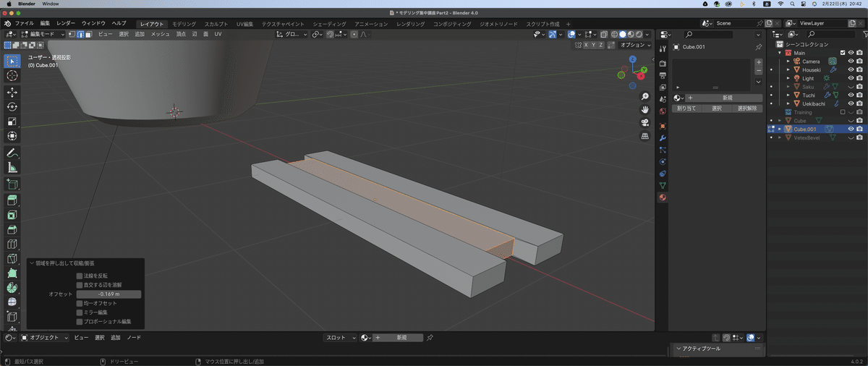Viewport: 868px width, 366px height.
Task: Switch to the モデリング workspace tab
Action: 184,24
